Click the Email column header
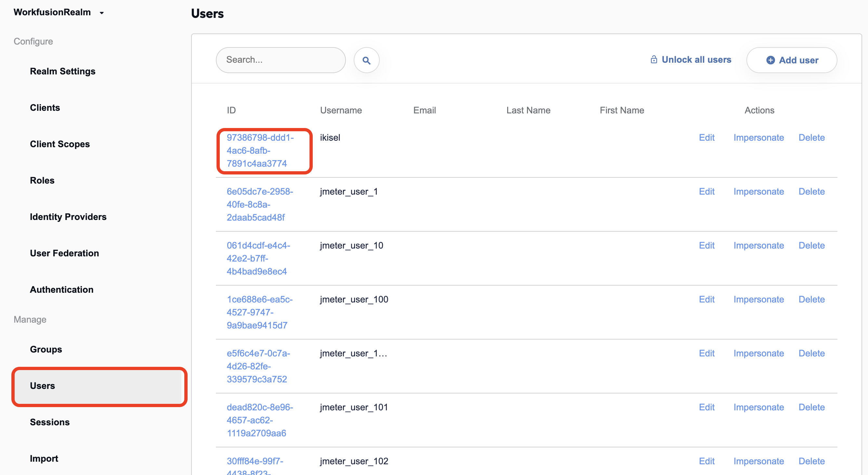 tap(424, 110)
